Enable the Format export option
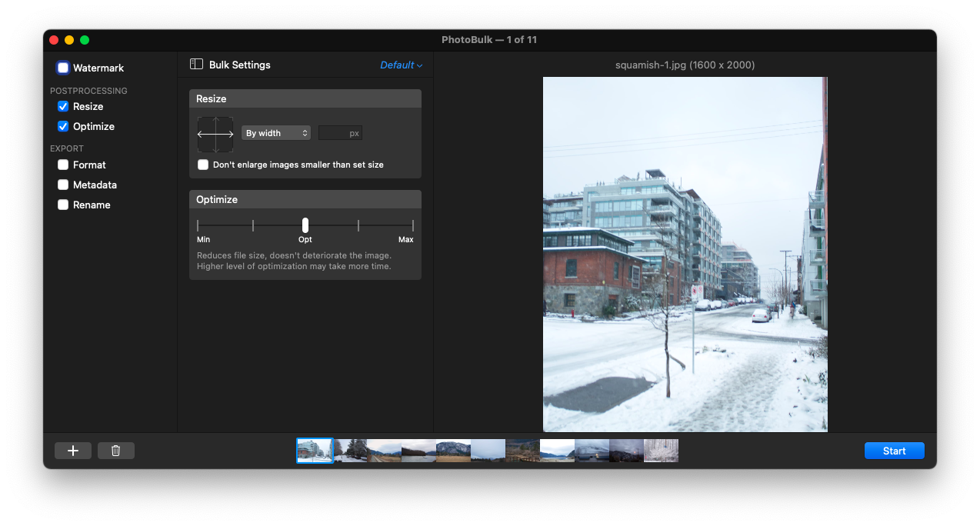The image size is (980, 526). (x=62, y=165)
